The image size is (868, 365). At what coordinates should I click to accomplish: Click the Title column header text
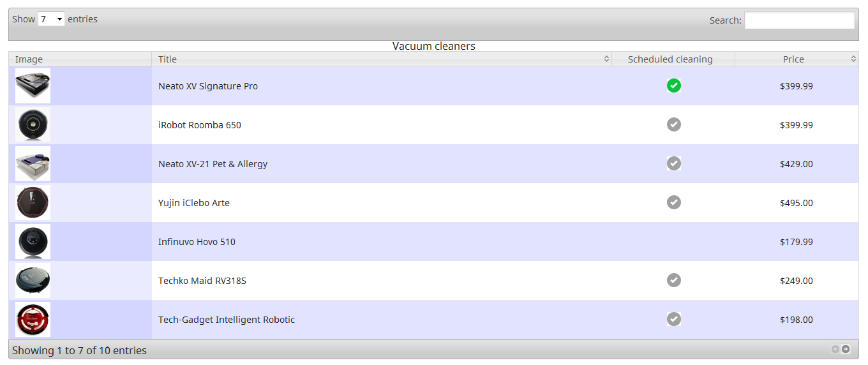167,59
